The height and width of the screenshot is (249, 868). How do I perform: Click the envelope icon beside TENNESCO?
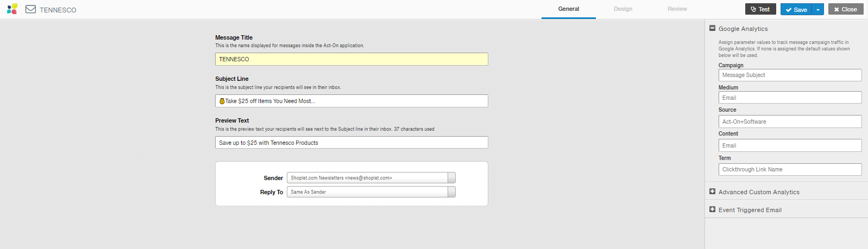coord(30,9)
